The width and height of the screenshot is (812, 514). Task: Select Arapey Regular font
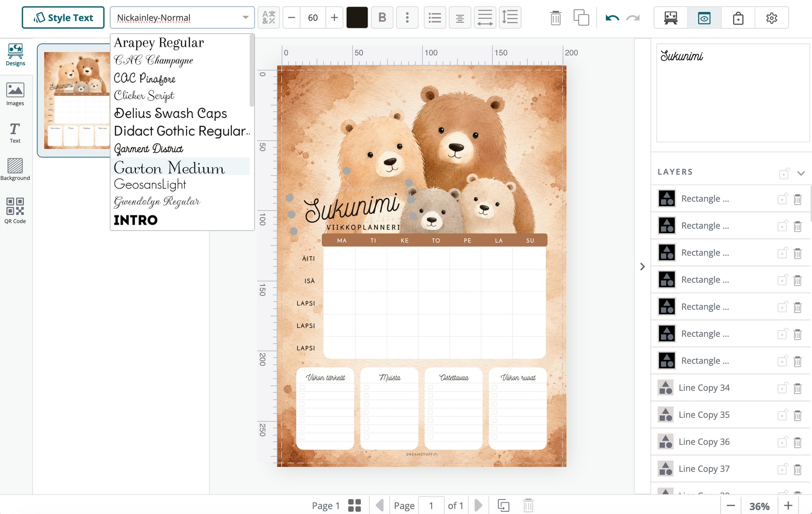click(x=159, y=43)
